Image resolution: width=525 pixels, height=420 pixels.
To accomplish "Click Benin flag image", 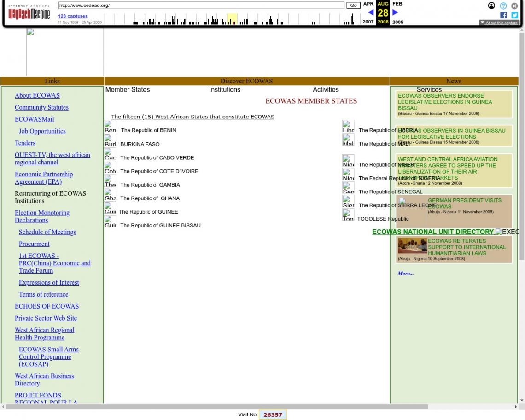I will 110,127.
